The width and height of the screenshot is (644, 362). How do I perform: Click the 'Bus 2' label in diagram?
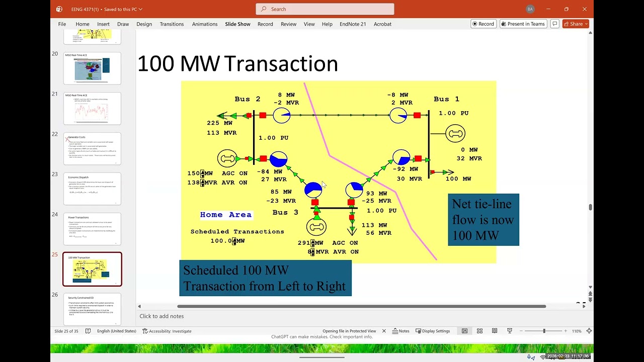point(248,99)
